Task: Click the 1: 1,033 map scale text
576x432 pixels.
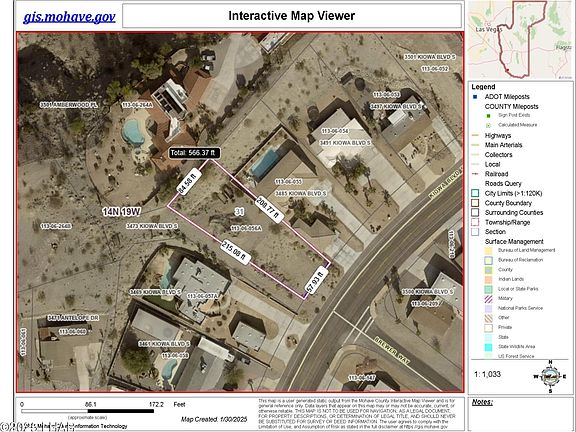Action: [487, 374]
